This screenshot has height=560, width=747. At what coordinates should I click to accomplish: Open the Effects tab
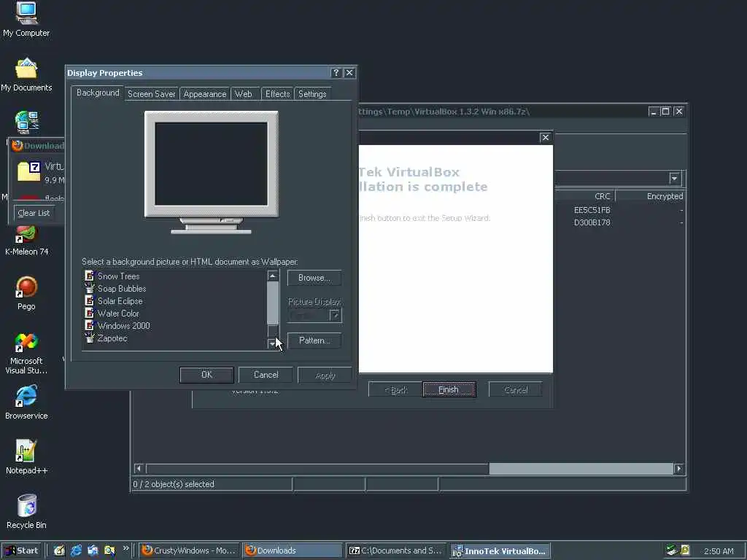[x=278, y=94]
